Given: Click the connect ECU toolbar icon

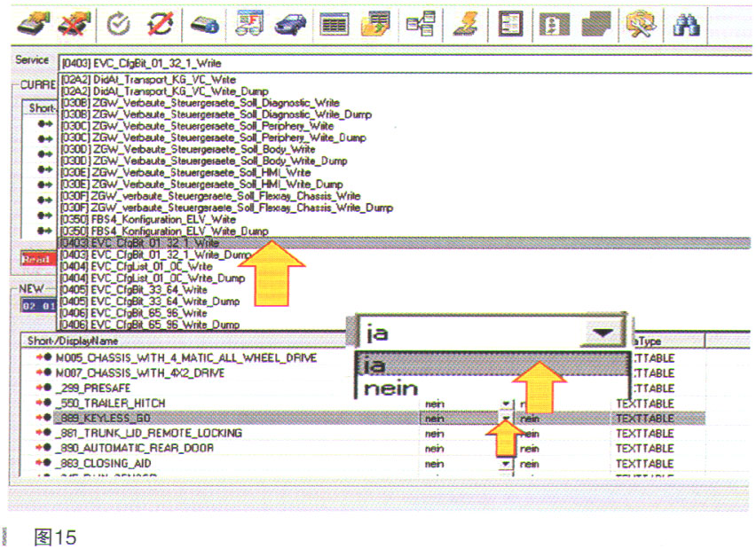Looking at the screenshot, I should (34, 23).
